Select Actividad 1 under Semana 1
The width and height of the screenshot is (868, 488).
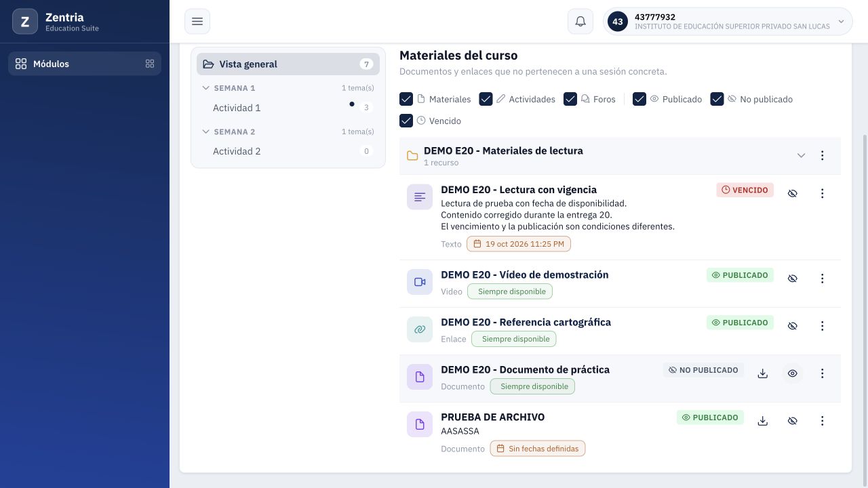(x=237, y=108)
